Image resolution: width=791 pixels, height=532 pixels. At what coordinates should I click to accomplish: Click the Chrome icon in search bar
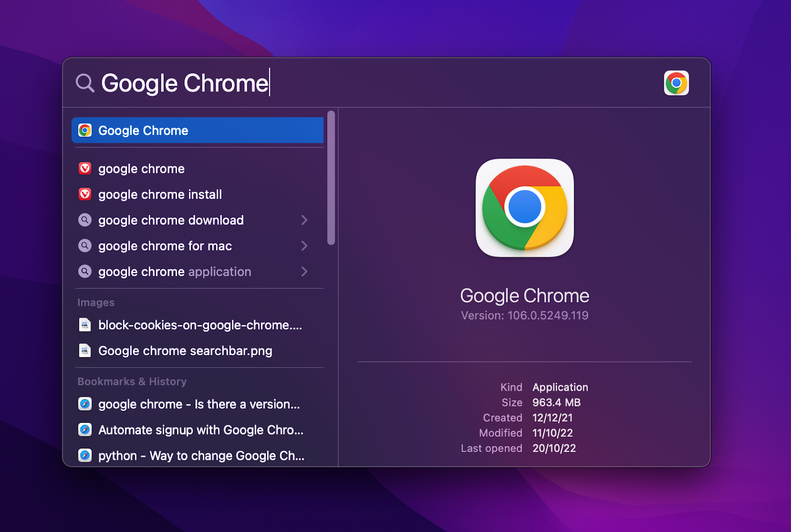[x=676, y=83]
